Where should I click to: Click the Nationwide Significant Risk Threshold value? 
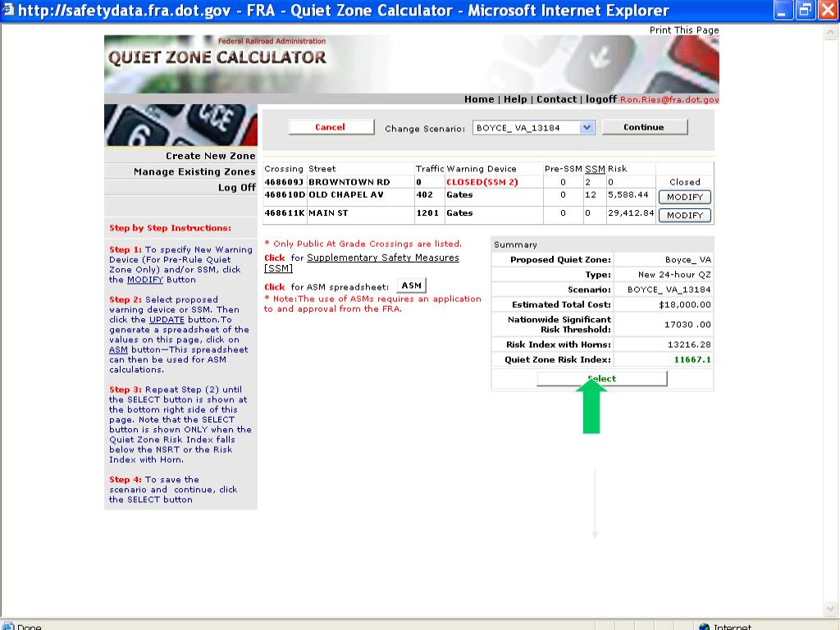click(x=688, y=325)
